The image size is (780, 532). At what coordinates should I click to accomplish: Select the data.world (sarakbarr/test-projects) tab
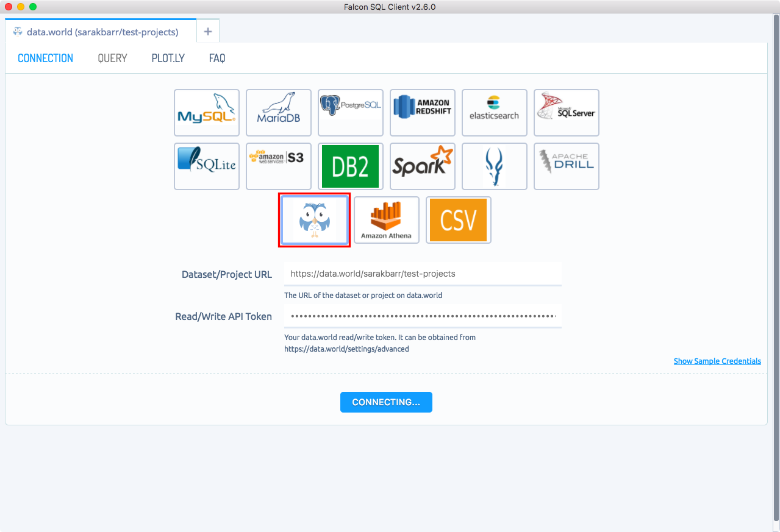click(x=101, y=31)
